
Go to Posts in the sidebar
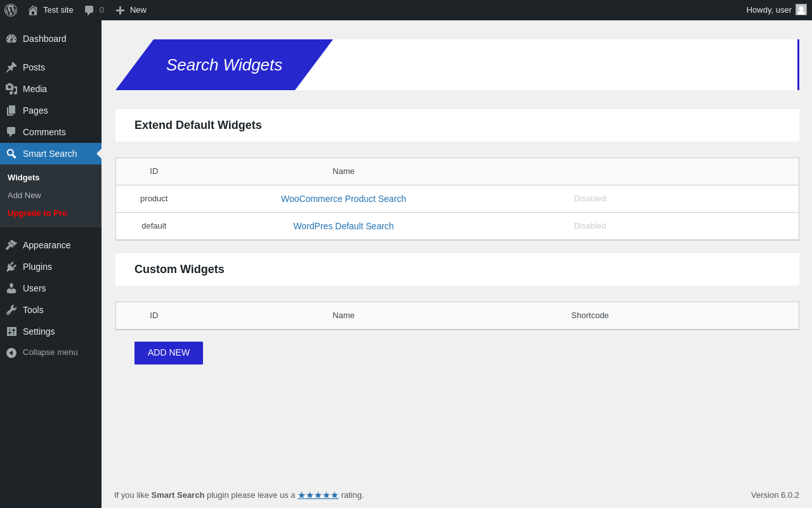[x=51, y=67]
